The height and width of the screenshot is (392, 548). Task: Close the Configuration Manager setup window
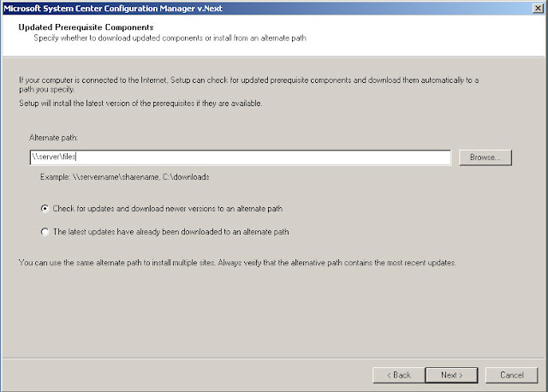(x=538, y=8)
